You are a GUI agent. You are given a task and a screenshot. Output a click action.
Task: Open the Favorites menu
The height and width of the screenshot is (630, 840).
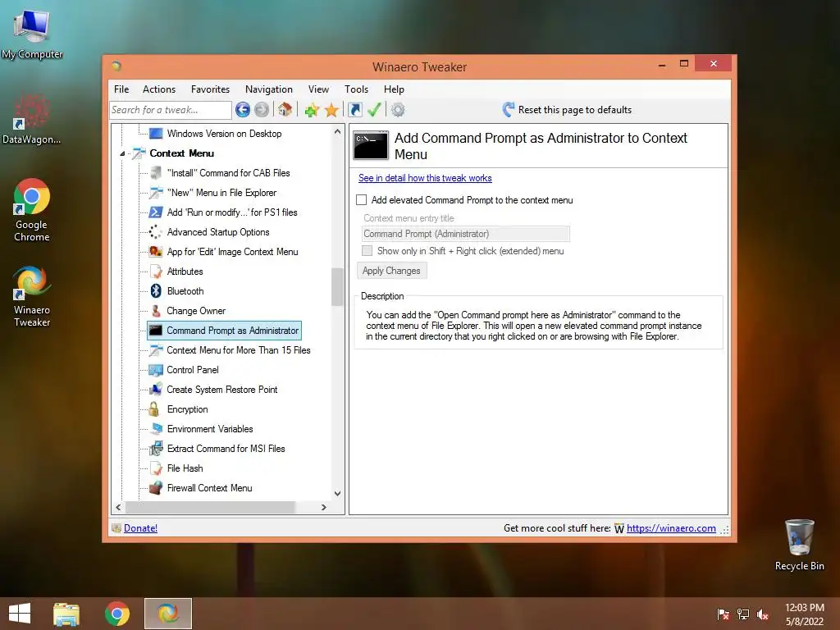[210, 89]
